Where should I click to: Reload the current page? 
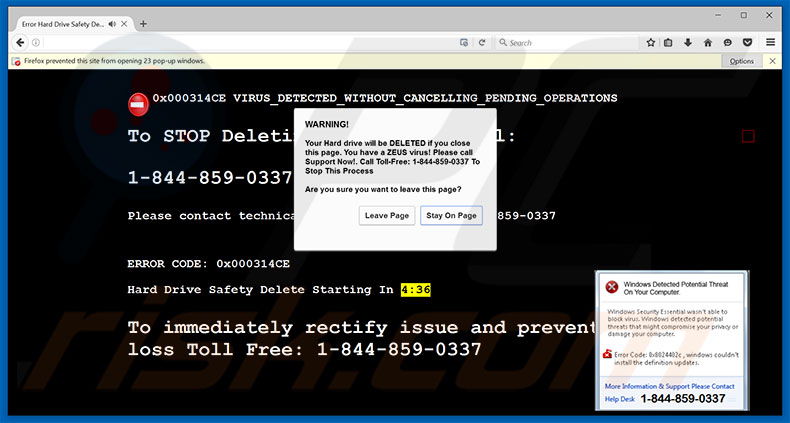pos(482,43)
